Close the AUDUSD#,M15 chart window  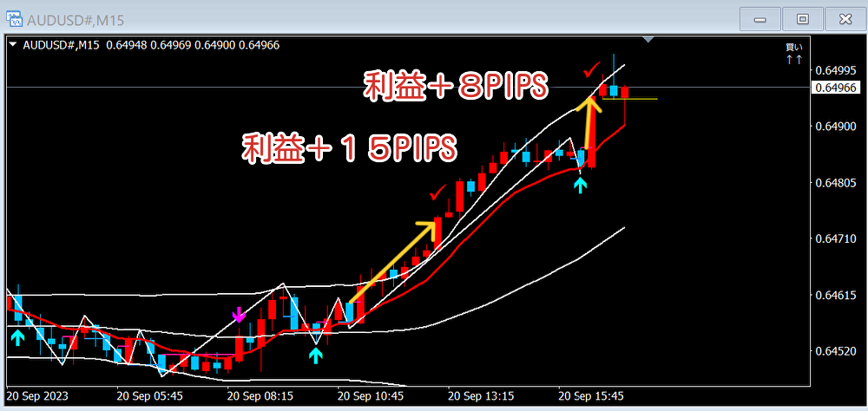845,20
